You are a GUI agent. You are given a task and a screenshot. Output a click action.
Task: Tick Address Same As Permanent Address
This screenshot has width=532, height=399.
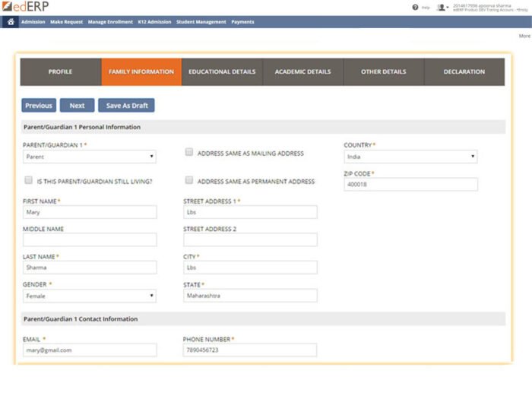point(189,180)
